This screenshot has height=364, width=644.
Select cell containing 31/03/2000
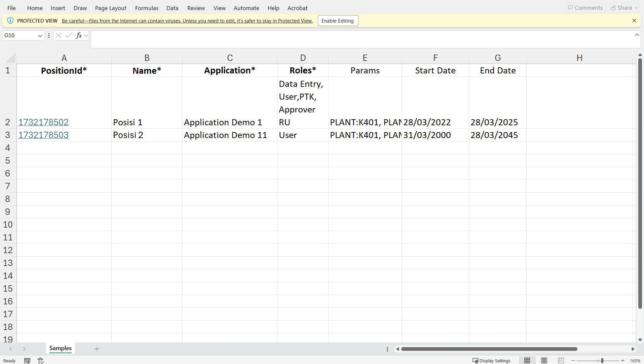435,135
